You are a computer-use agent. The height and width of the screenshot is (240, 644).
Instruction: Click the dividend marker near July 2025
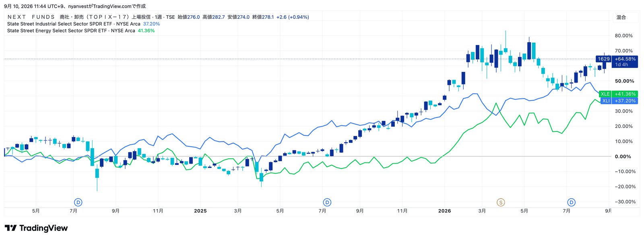tap(327, 202)
